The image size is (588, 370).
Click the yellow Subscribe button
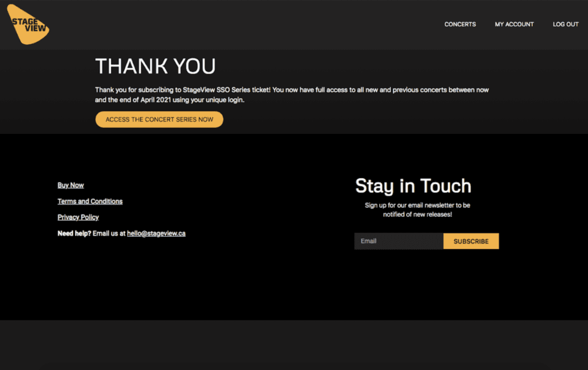[471, 241]
